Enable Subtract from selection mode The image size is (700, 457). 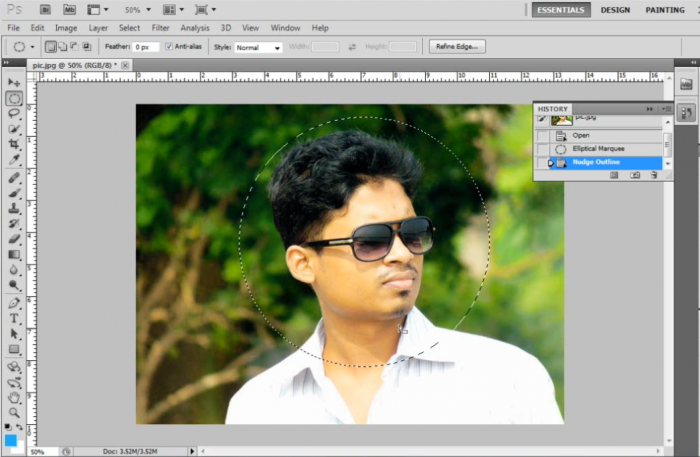75,46
